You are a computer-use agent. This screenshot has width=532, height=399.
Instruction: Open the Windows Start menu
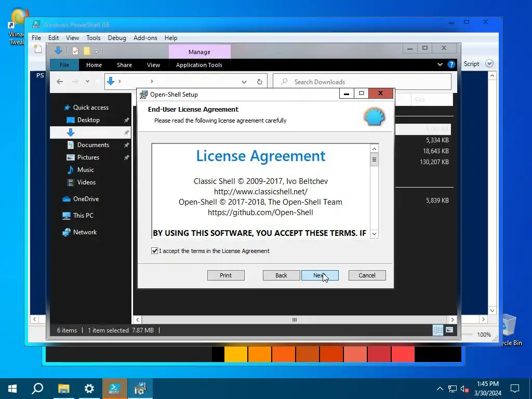click(12, 389)
